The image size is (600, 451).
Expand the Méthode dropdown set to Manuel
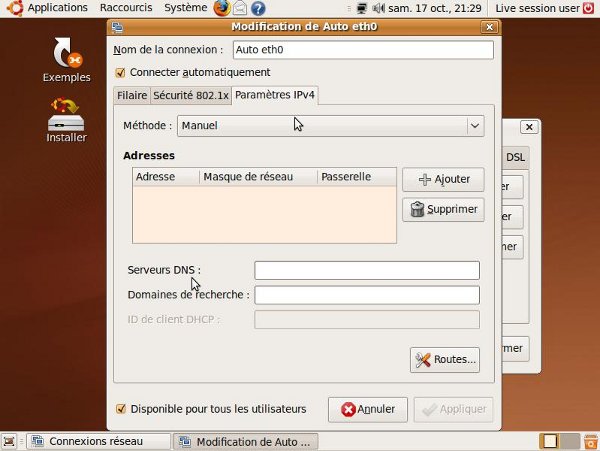(330, 126)
